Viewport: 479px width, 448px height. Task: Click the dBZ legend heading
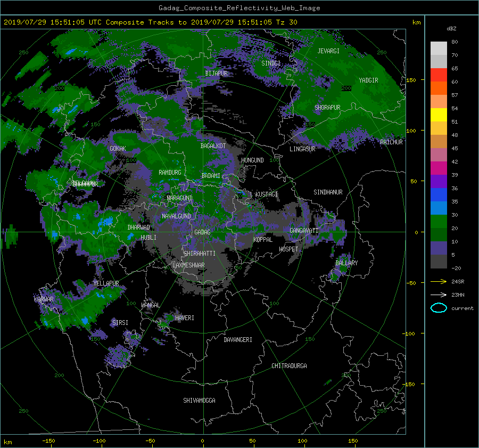451,29
